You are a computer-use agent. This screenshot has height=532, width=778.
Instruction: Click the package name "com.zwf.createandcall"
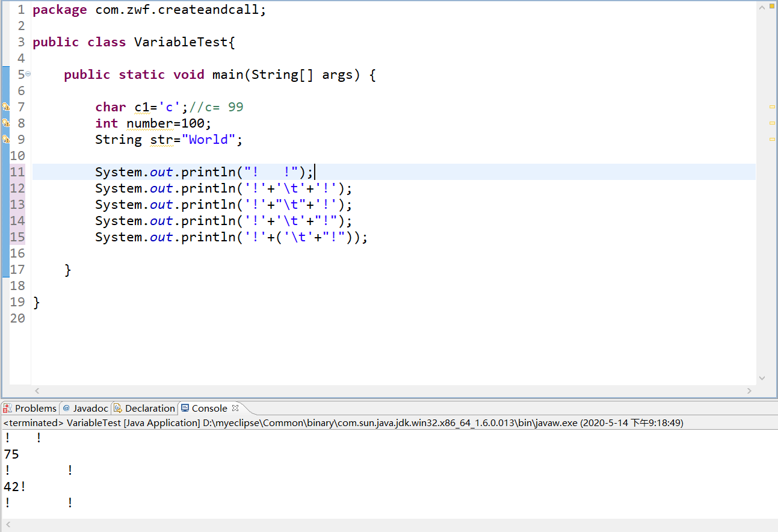pos(178,10)
